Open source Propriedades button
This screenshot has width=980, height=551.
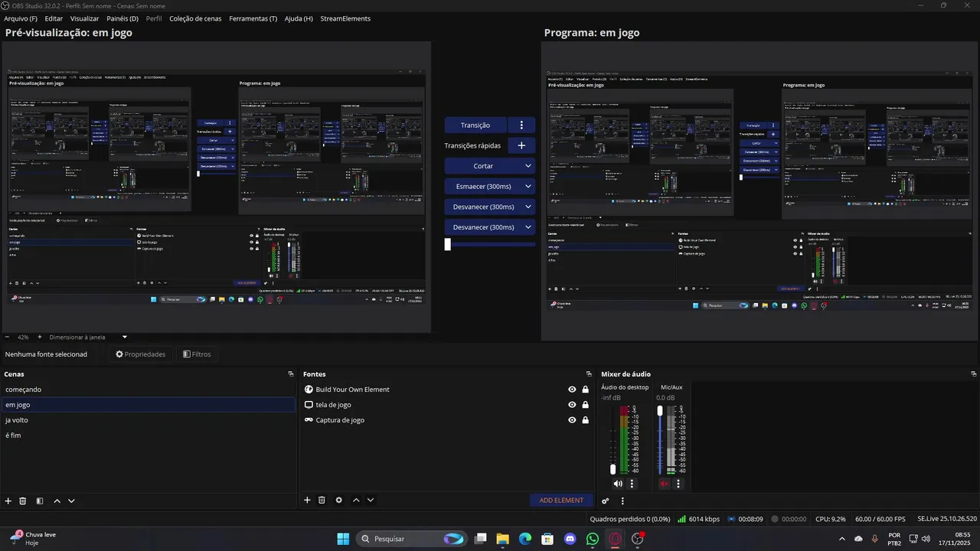pos(141,354)
